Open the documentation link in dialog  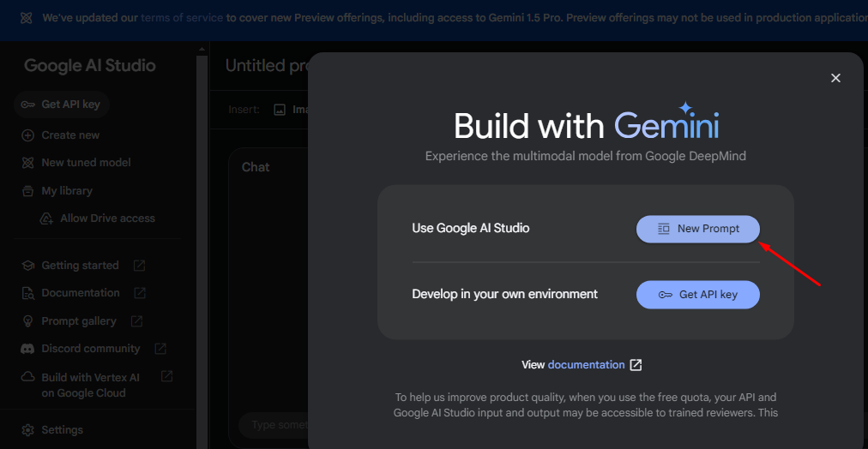[x=586, y=365]
